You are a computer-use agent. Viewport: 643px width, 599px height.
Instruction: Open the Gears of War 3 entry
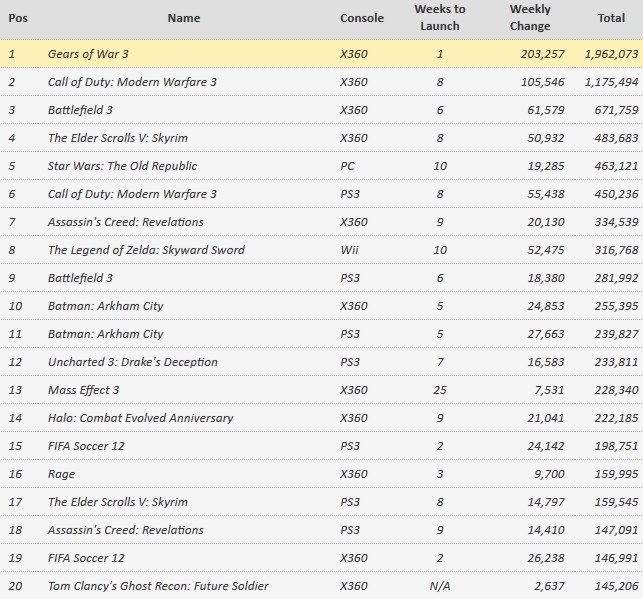88,54
